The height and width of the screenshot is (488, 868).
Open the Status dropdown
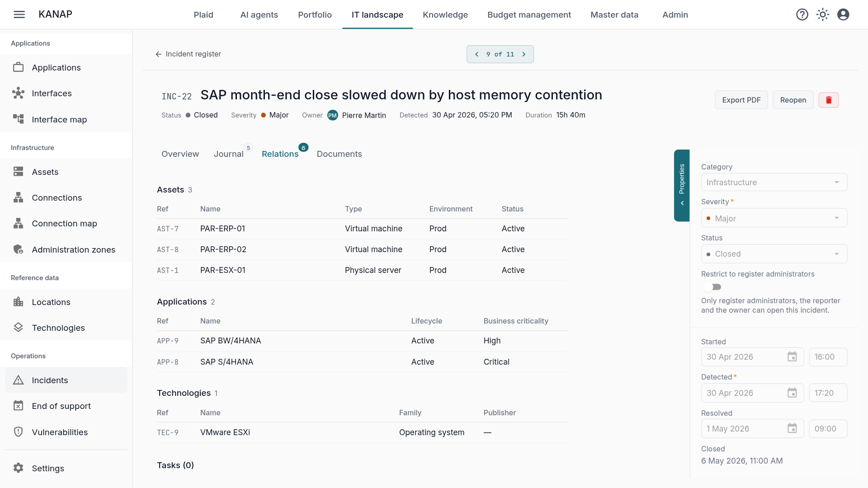774,254
